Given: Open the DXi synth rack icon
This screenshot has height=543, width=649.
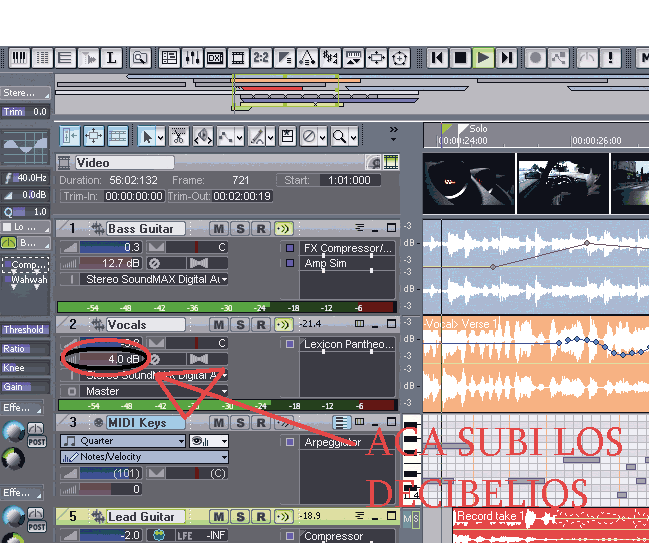Looking at the screenshot, I should coord(215,58).
